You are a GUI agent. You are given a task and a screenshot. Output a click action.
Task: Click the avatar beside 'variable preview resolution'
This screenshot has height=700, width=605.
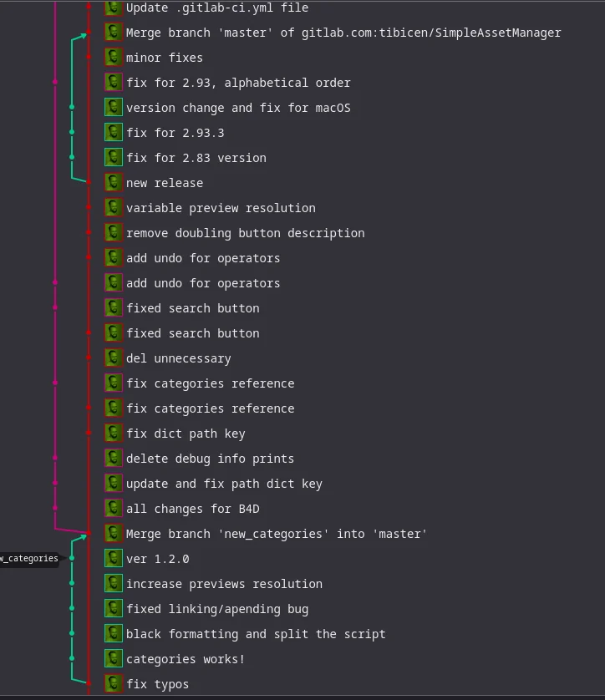114,207
